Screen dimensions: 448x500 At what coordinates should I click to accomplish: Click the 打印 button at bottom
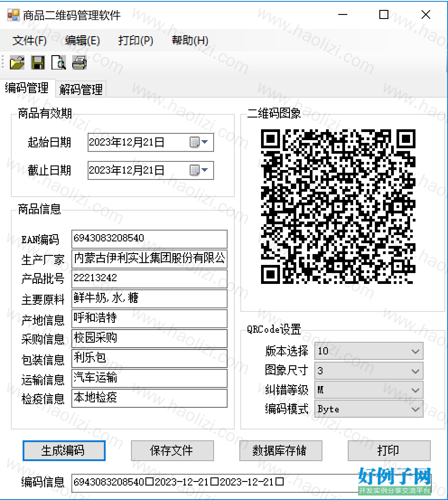coord(389,451)
